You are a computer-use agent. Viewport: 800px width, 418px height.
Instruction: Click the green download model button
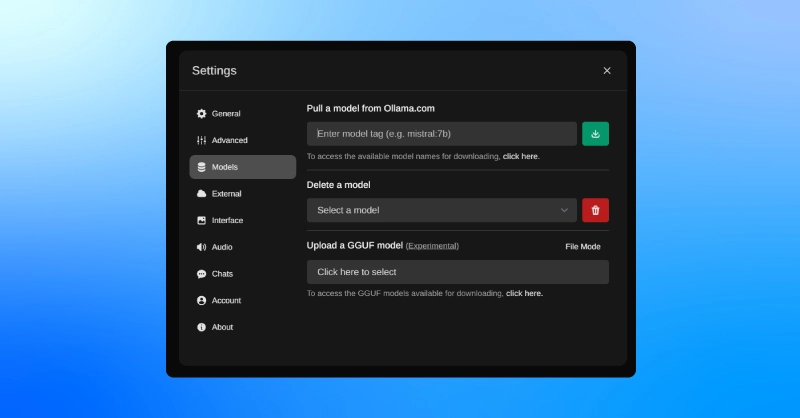click(x=595, y=134)
